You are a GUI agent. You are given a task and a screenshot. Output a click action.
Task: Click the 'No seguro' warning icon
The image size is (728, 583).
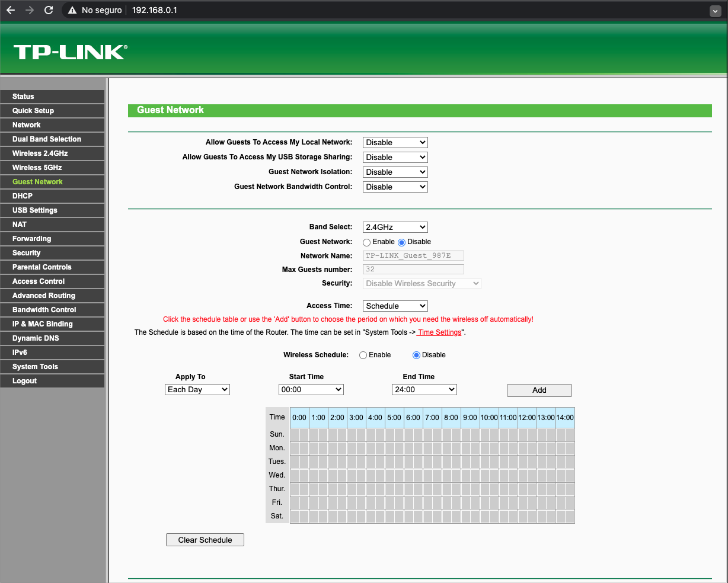tap(72, 10)
